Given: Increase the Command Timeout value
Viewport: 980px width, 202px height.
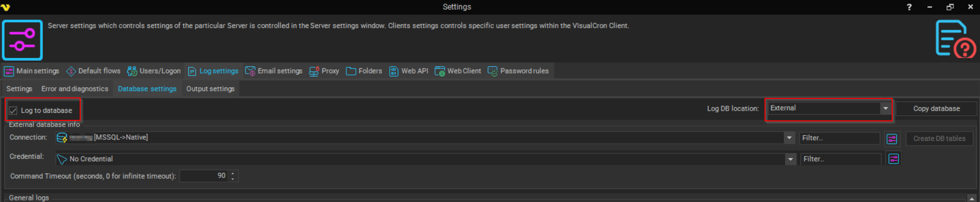Looking at the screenshot, I should (233, 173).
